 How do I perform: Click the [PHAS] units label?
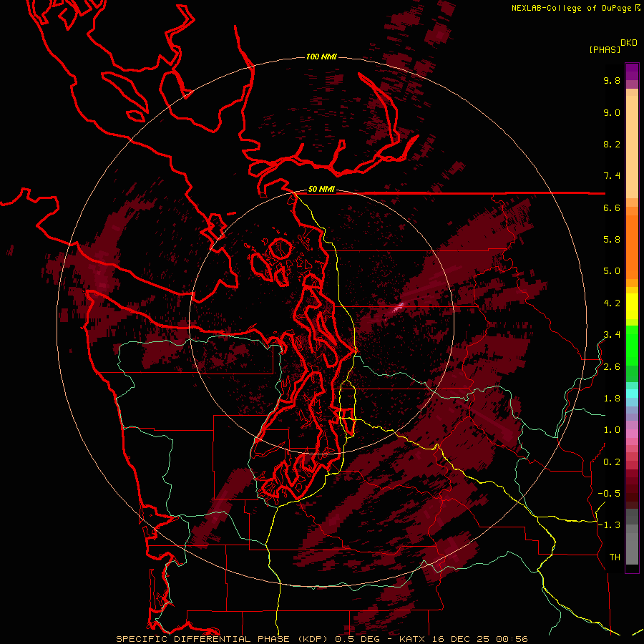(605, 50)
